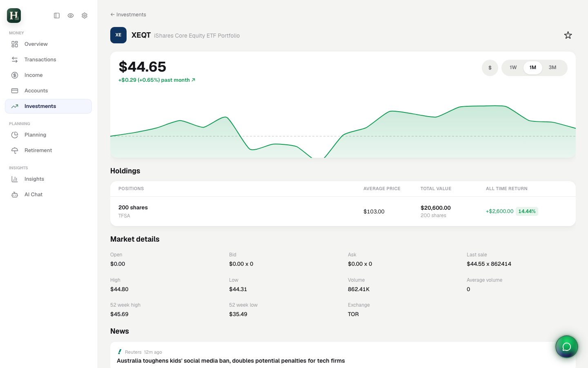This screenshot has height=368, width=588.
Task: Click the Planning pie icon
Action: coord(15,135)
